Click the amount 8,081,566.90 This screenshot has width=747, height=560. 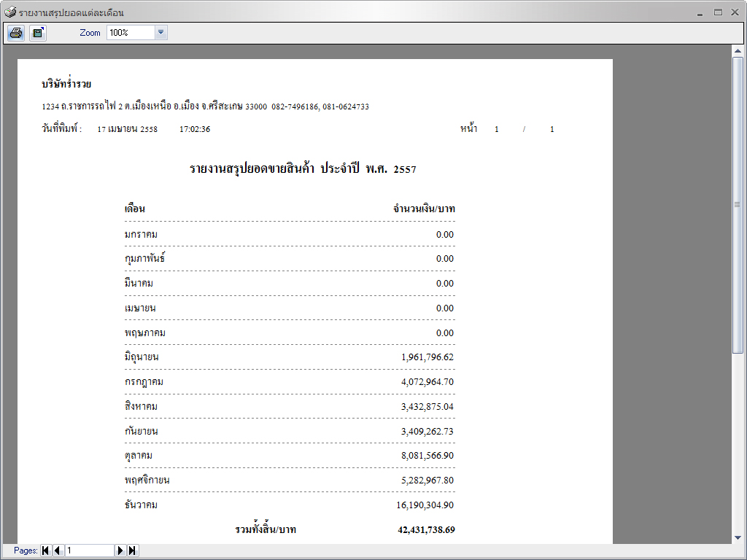tap(427, 455)
